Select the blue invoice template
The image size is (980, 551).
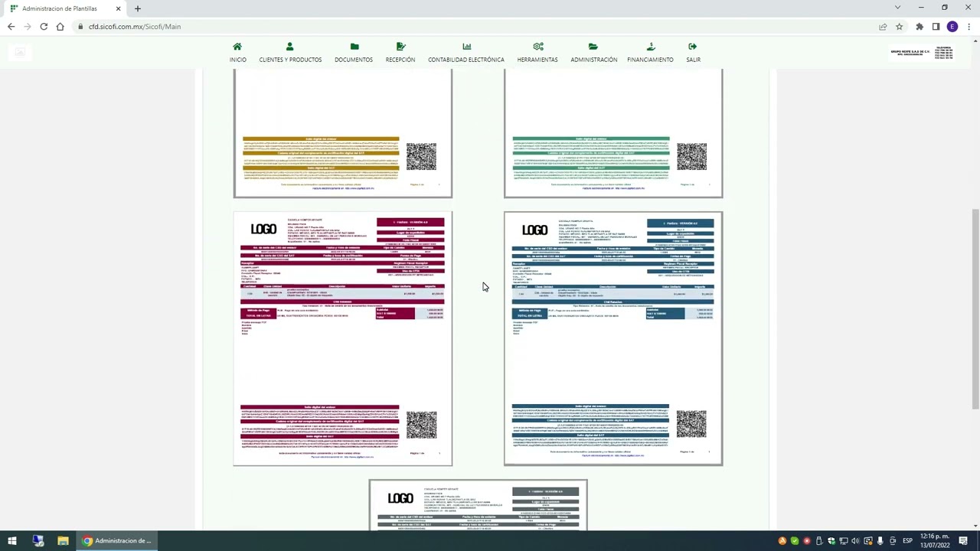coord(613,338)
